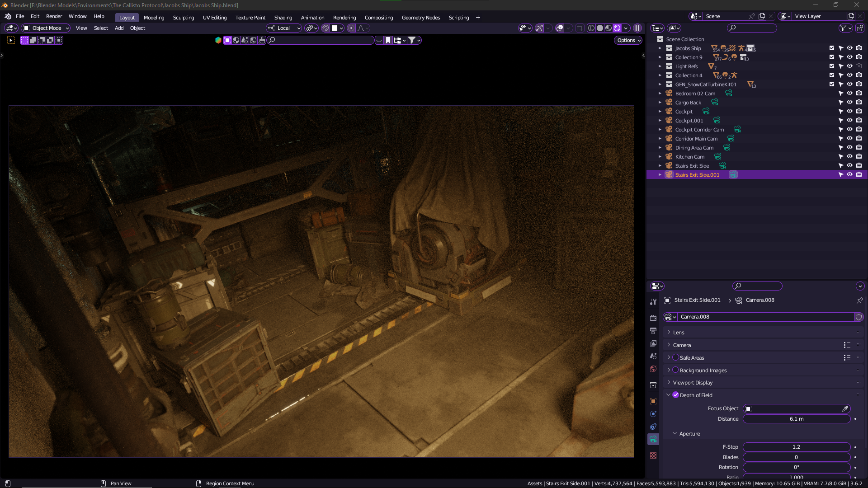The image size is (868, 488).
Task: Open the Render properties tab
Action: 653,318
